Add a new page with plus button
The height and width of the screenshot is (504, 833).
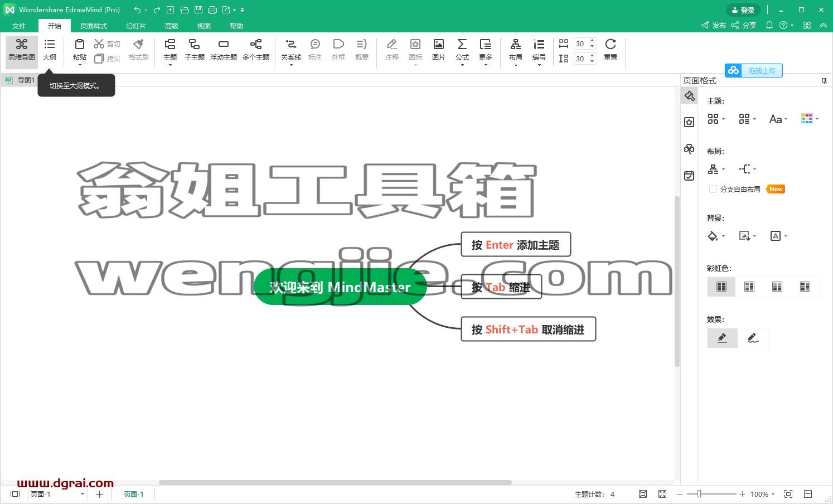(99, 494)
